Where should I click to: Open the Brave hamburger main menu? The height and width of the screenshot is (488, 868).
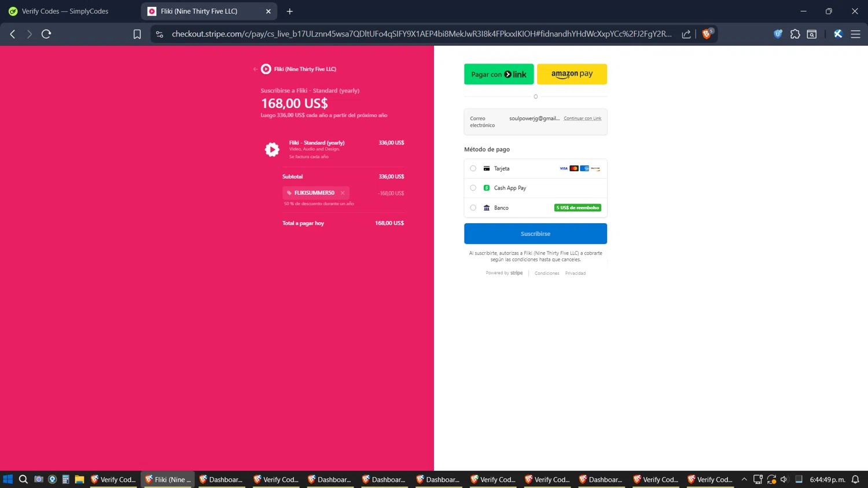[855, 34]
